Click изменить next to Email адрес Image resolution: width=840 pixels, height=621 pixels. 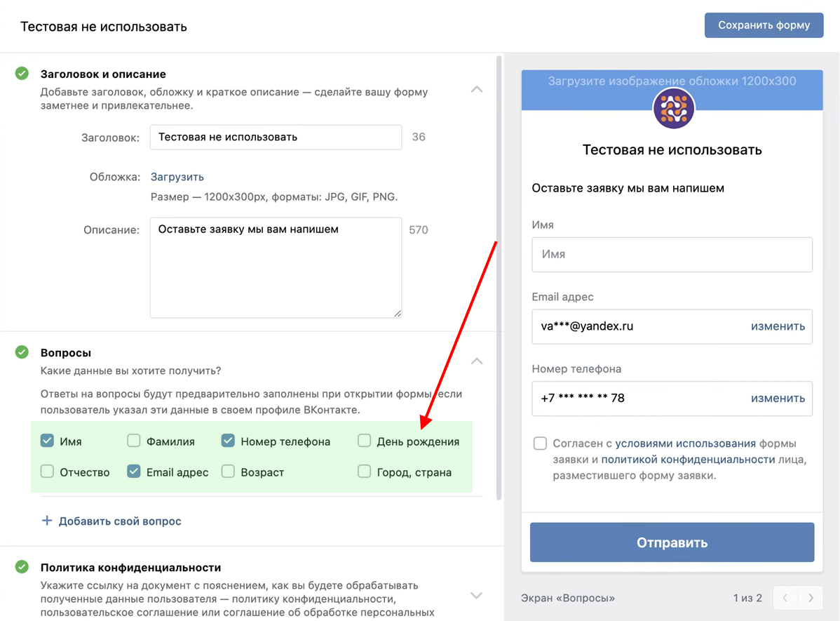coord(778,326)
